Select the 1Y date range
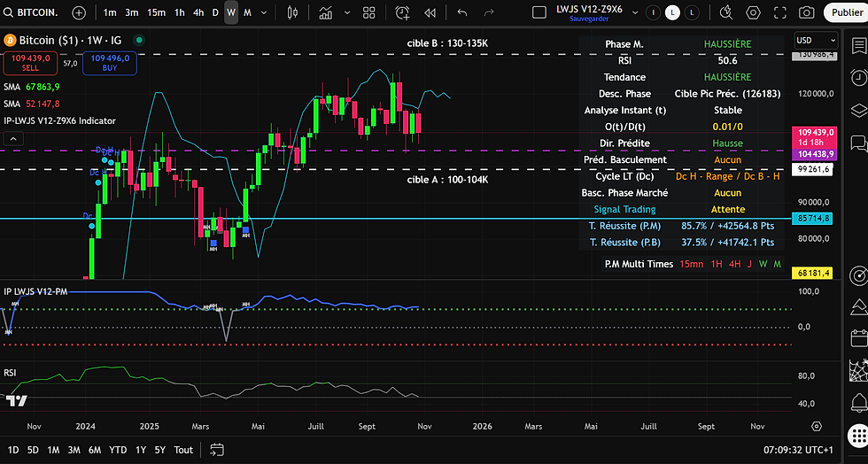This screenshot has height=464, width=868. pyautogui.click(x=141, y=450)
